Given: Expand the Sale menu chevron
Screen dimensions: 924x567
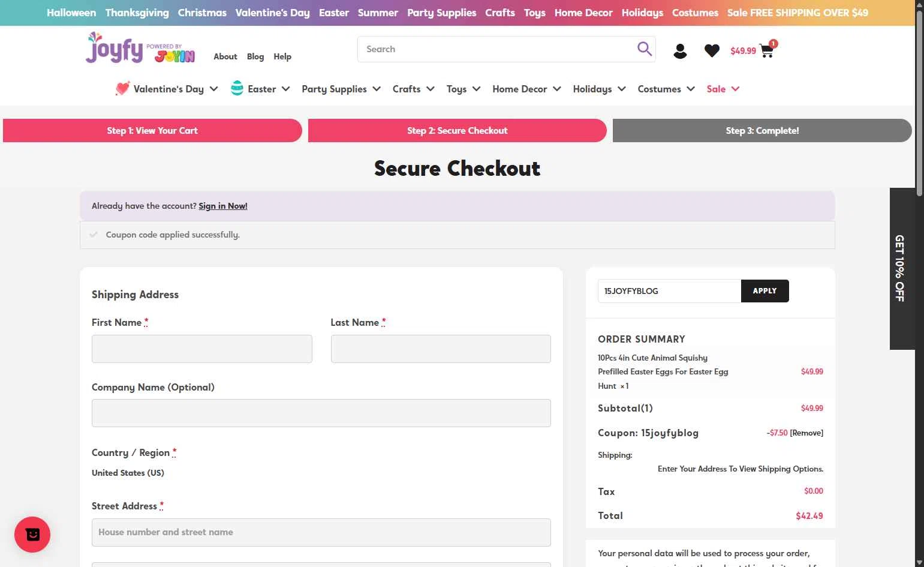Looking at the screenshot, I should [x=735, y=89].
